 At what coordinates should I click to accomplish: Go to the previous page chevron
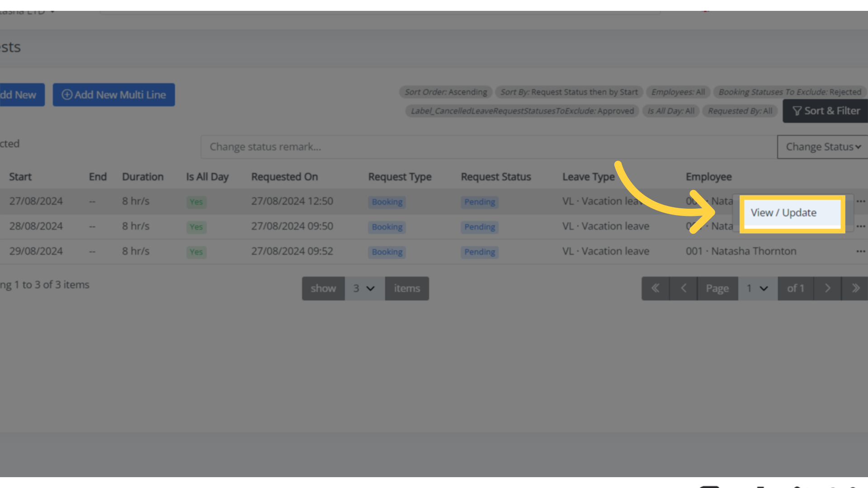point(683,288)
